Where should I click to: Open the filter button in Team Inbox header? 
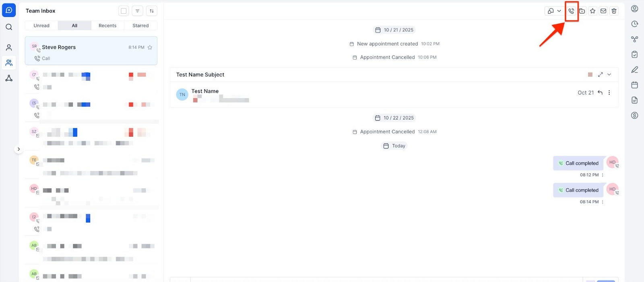[x=138, y=11]
